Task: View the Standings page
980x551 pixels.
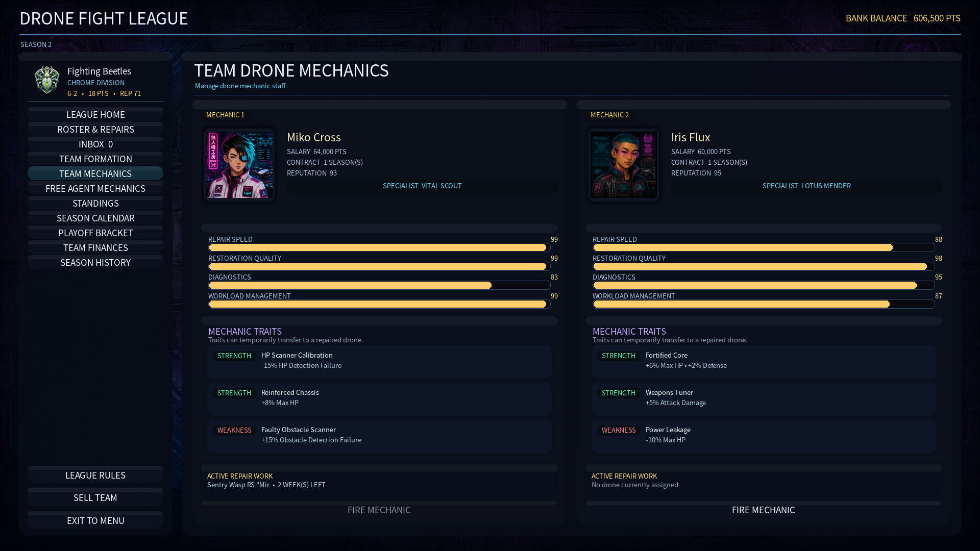Action: point(95,203)
